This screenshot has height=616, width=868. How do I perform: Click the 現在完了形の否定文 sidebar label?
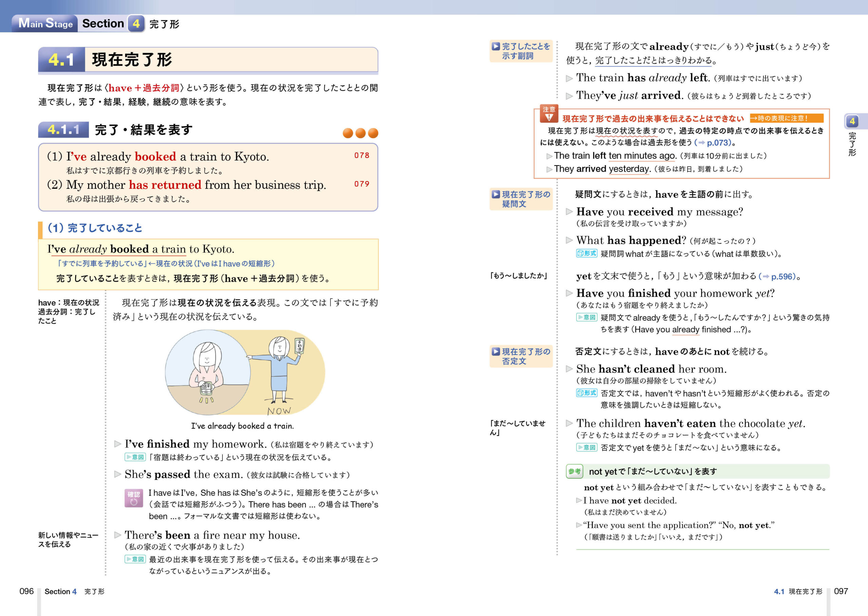(521, 356)
